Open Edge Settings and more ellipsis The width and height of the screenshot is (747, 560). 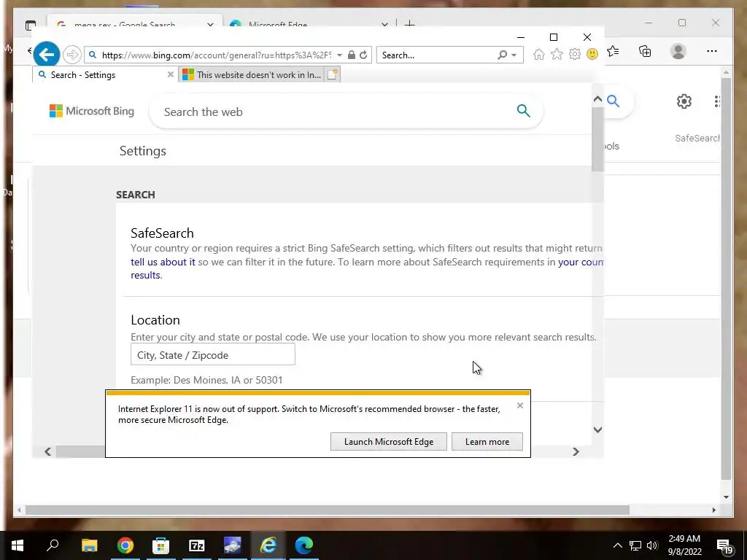coord(712,51)
